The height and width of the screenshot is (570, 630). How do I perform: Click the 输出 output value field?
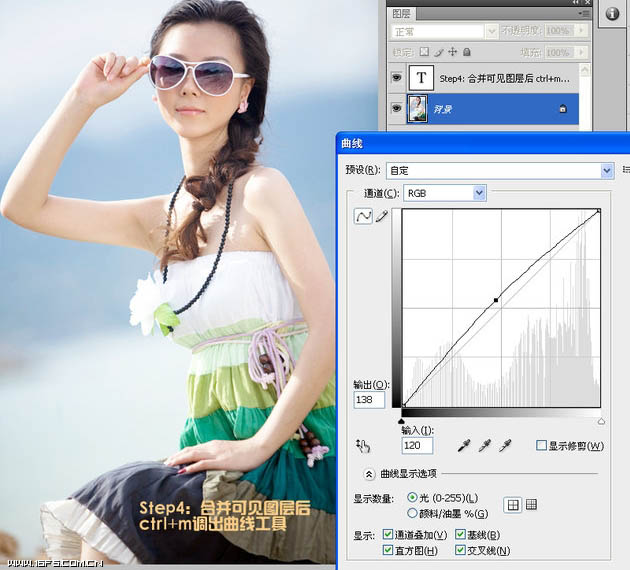click(x=369, y=400)
